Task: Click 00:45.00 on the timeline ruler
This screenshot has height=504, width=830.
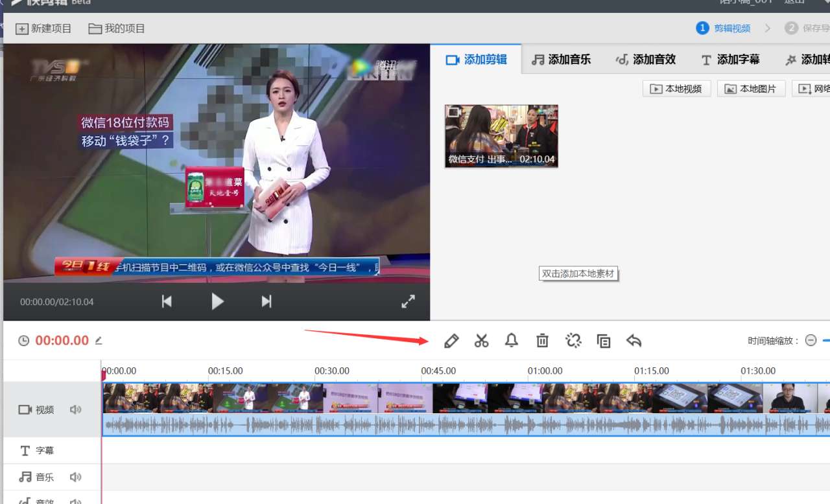Action: pyautogui.click(x=438, y=371)
